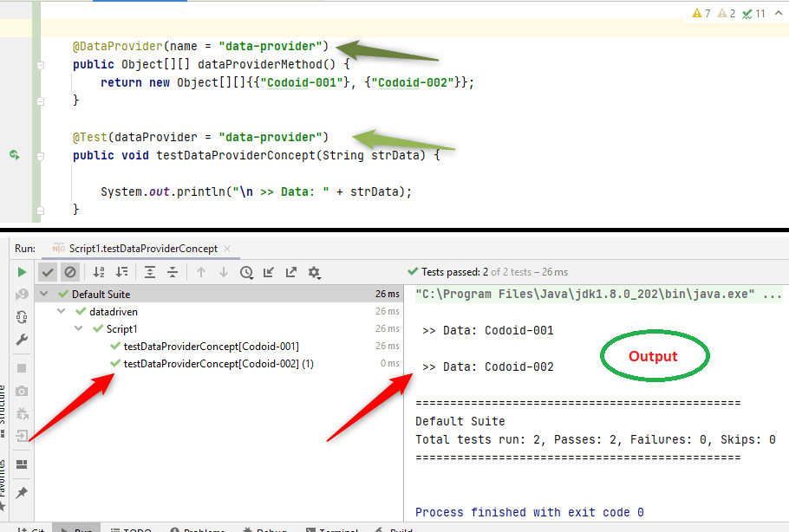Toggle Expand All in test results tree
Screen dimensions: 789x532
148,271
